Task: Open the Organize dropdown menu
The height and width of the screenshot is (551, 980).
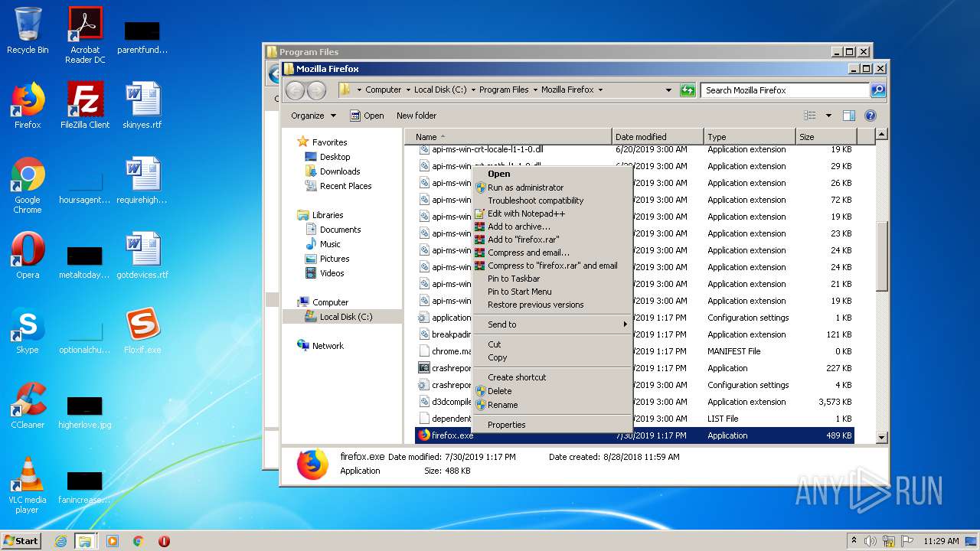Action: pos(313,116)
